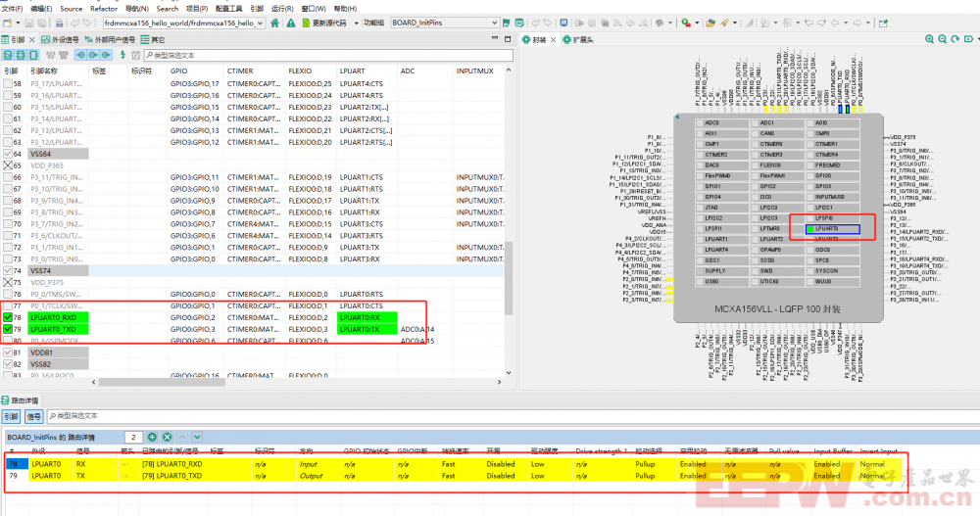Click the green home icon in toolbar
The width and height of the screenshot is (980, 516).
pos(275,23)
